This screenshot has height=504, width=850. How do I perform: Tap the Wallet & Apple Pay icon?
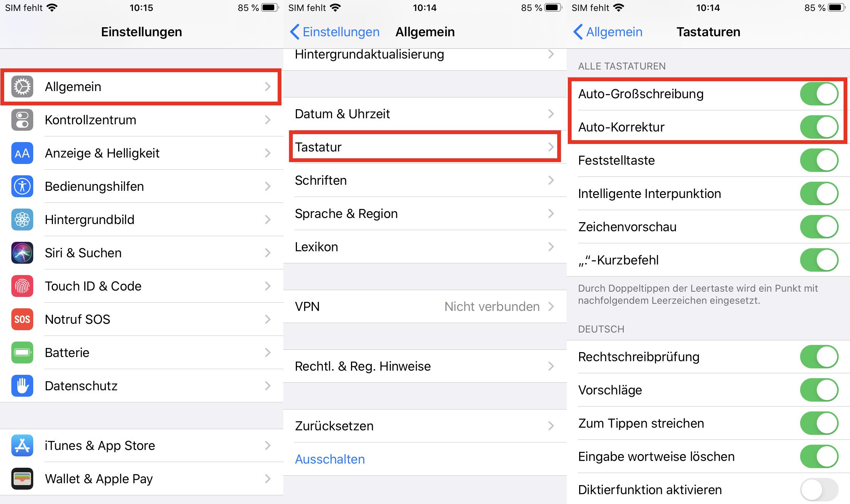coord(22,479)
